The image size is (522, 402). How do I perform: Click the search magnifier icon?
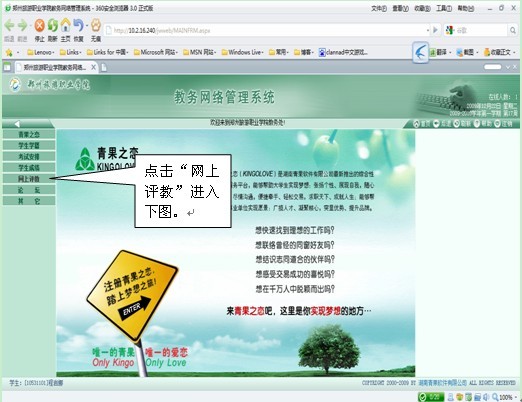click(513, 31)
